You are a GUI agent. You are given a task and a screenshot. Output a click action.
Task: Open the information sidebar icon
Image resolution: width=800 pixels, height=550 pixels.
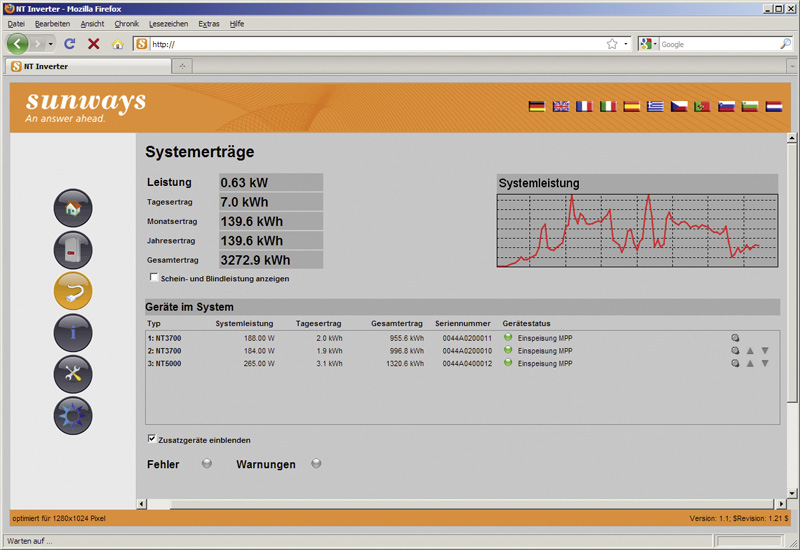(x=73, y=333)
